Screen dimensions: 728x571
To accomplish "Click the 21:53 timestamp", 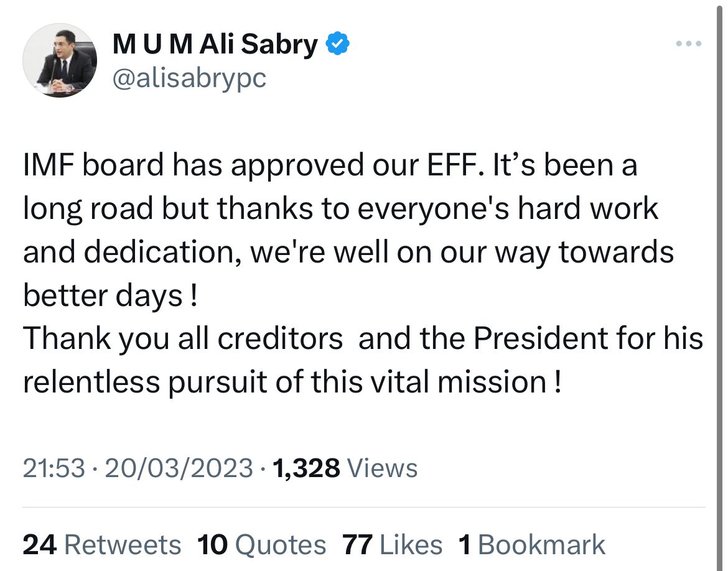I will [x=54, y=468].
